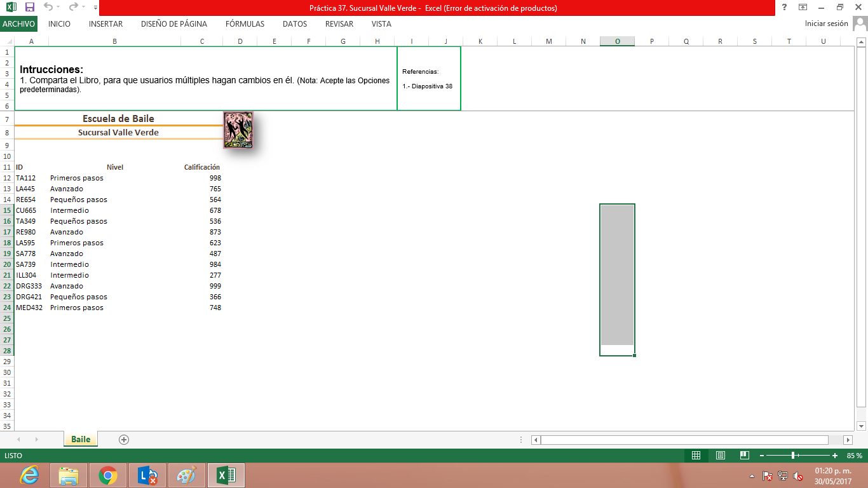Open File Explorer from taskbar

[x=69, y=475]
